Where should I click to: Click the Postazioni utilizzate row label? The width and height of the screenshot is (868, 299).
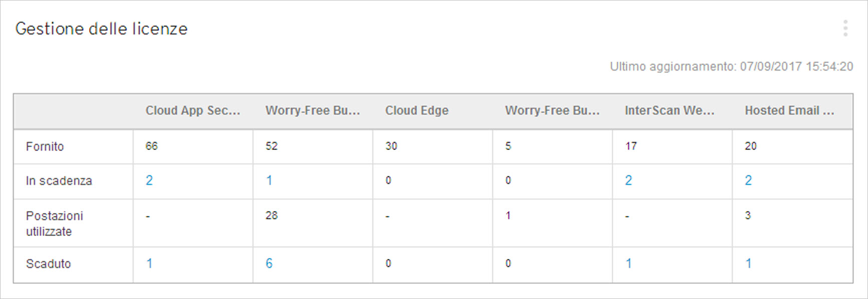55,223
